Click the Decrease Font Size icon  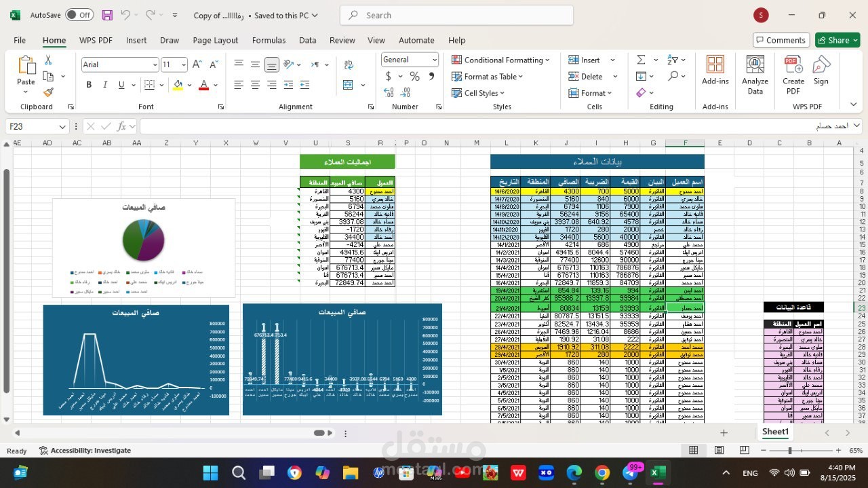coord(214,64)
